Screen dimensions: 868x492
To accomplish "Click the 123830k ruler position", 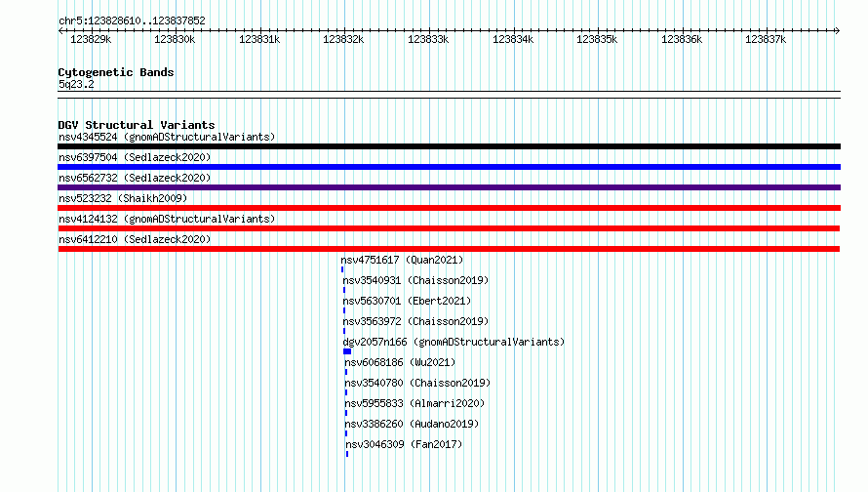I will [175, 39].
